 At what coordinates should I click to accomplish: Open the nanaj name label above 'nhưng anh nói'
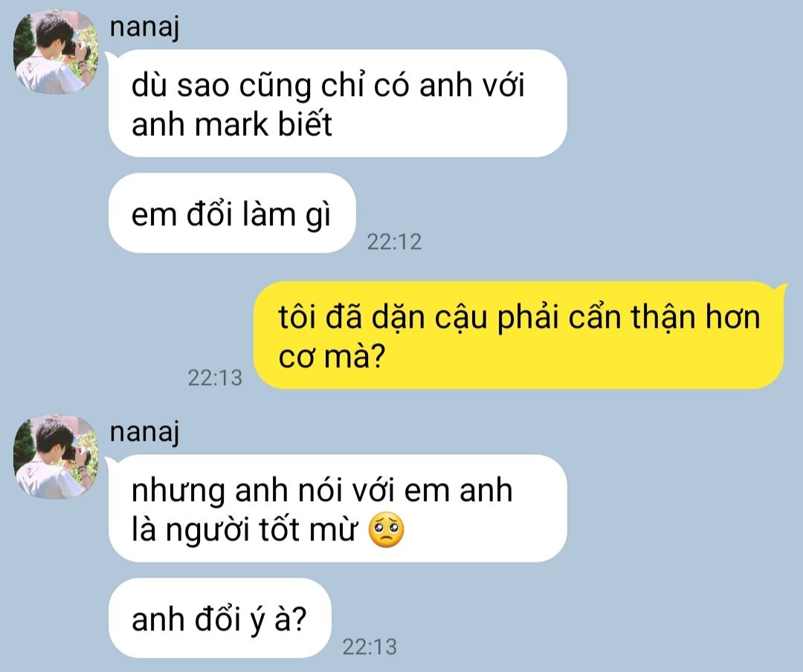144,433
